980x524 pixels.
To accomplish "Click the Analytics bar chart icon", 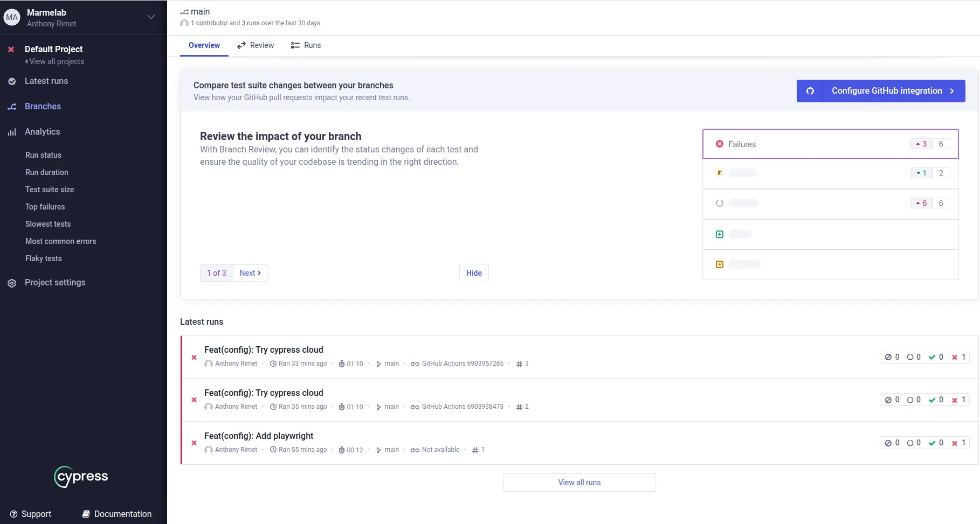I will point(12,132).
